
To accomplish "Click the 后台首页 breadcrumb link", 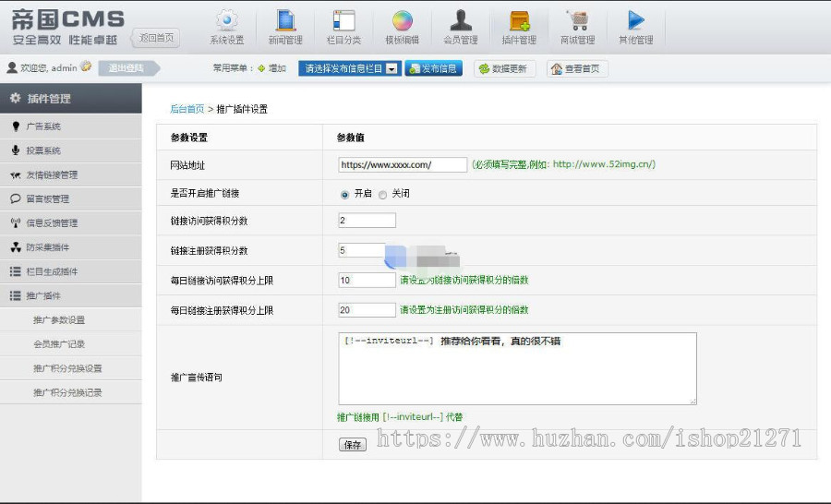I will coord(187,109).
